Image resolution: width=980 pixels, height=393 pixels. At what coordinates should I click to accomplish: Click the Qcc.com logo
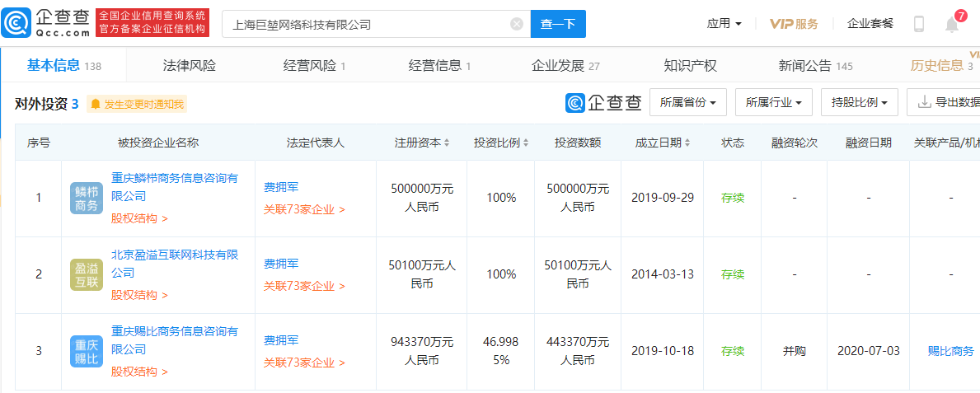coord(45,24)
